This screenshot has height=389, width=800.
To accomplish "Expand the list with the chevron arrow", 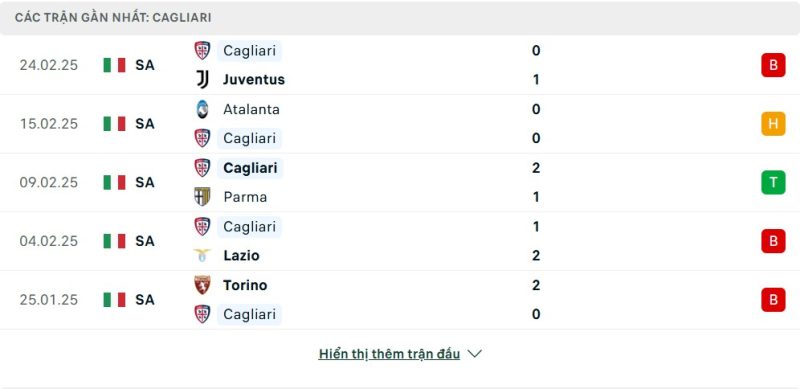I will coord(474,354).
